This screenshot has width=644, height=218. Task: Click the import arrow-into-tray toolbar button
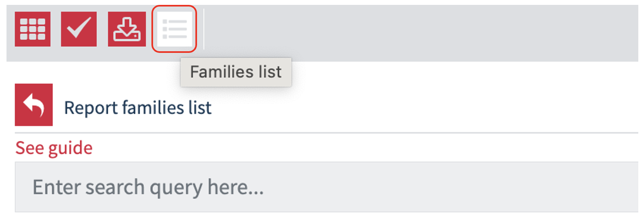127,29
